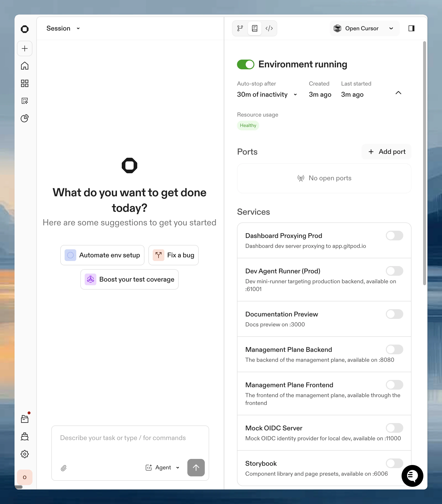
Task: Open the ship/deployments sidebar icon
Action: pyautogui.click(x=25, y=436)
